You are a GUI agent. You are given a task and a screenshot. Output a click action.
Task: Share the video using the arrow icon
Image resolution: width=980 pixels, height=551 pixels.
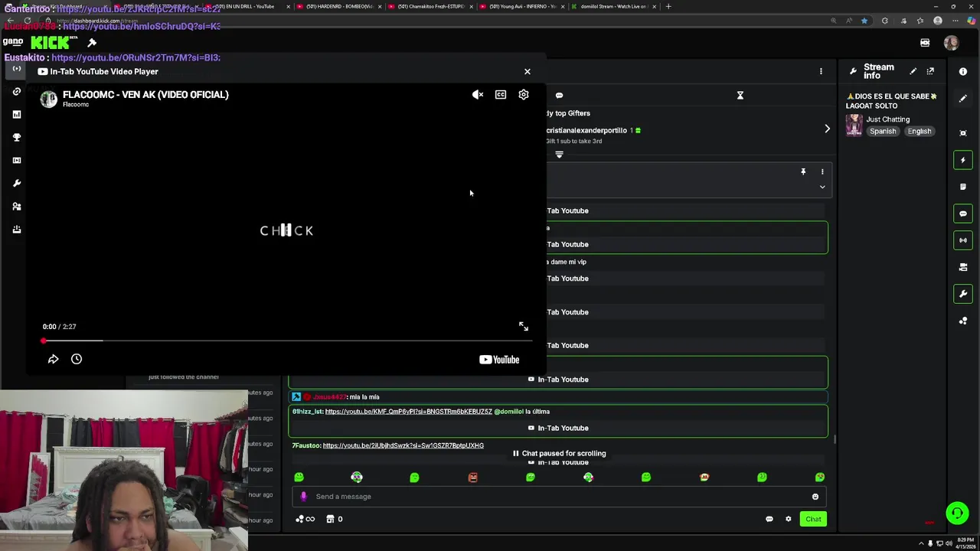[x=53, y=359]
